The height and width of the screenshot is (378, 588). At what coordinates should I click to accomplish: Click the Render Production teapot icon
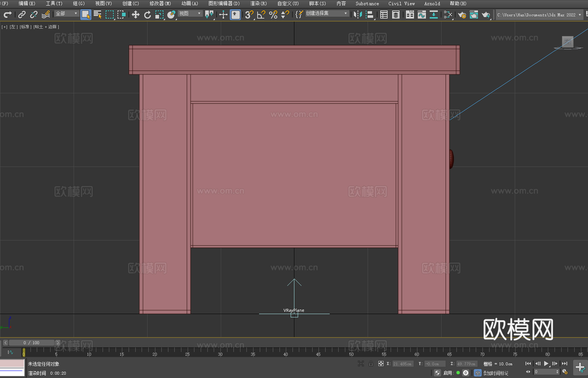pyautogui.click(x=486, y=14)
